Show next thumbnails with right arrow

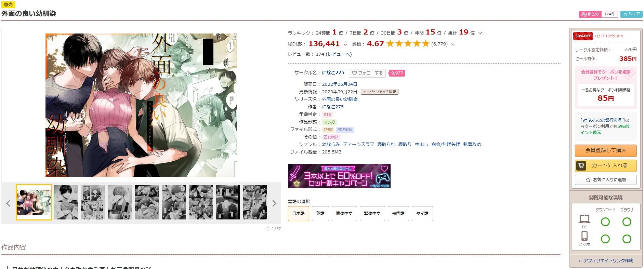click(274, 203)
